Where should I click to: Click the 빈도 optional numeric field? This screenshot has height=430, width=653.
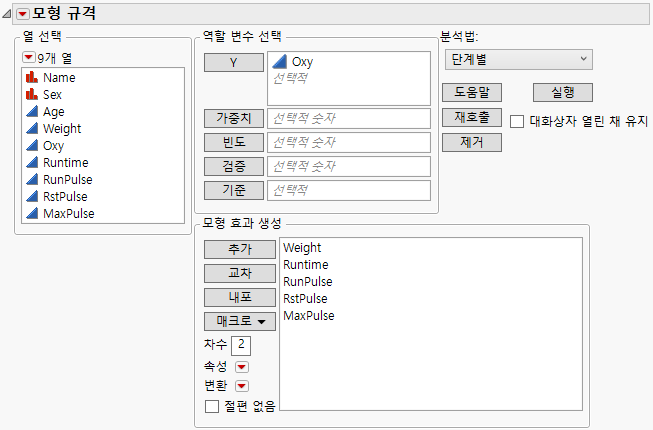[x=349, y=142]
